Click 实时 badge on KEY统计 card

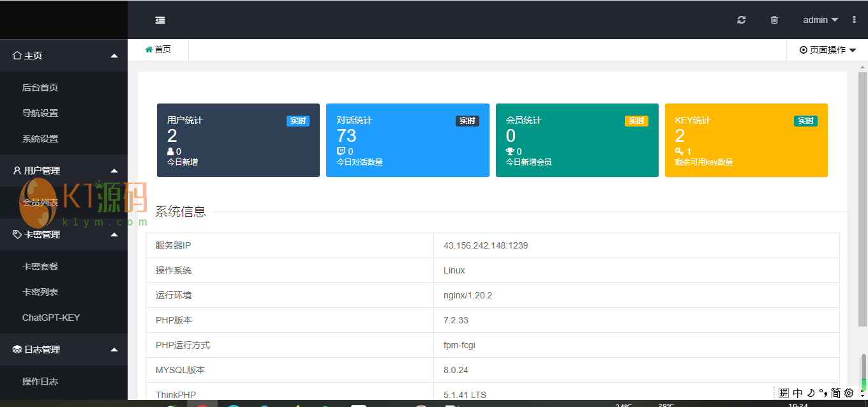805,121
